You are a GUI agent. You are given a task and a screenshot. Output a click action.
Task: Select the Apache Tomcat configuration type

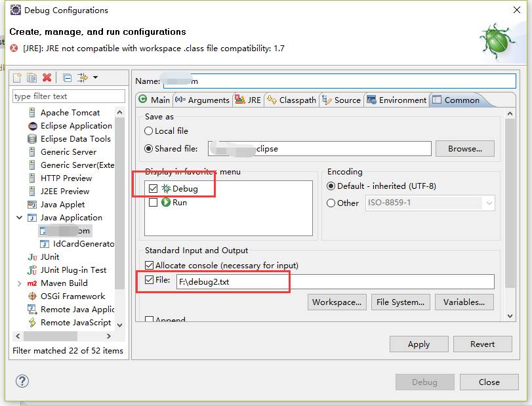70,113
